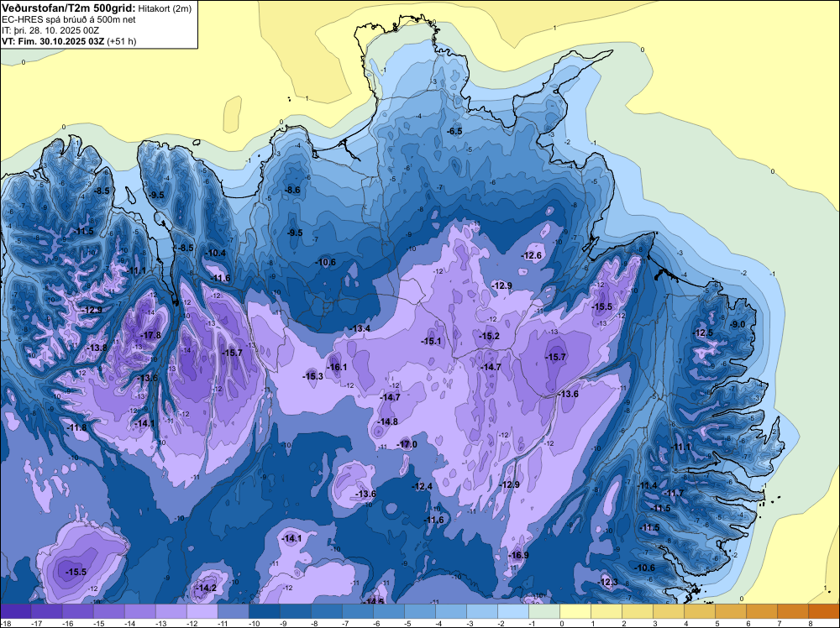Screen dimensions: 840x628
Task: Click the pale green legend swatch between -1 and 0
Action: point(544,611)
